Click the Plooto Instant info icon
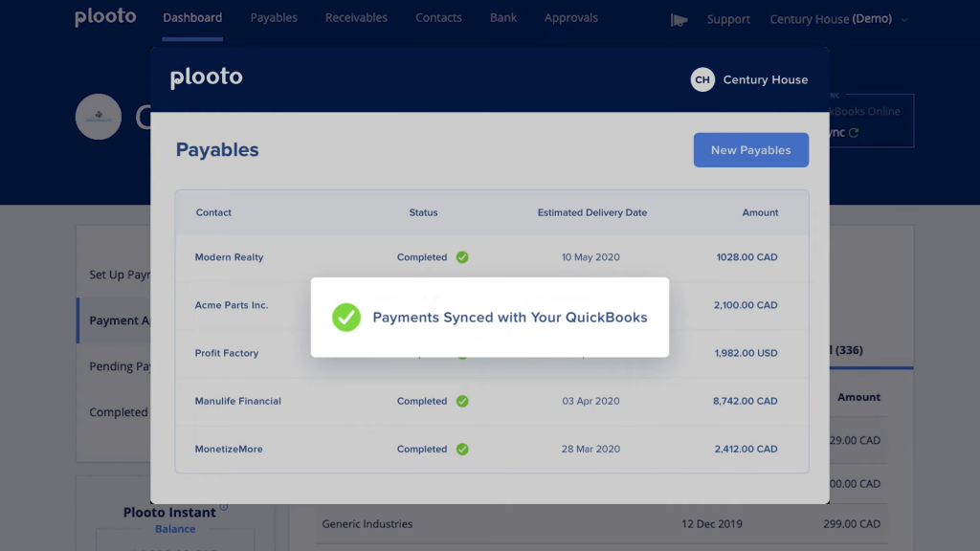 224,507
